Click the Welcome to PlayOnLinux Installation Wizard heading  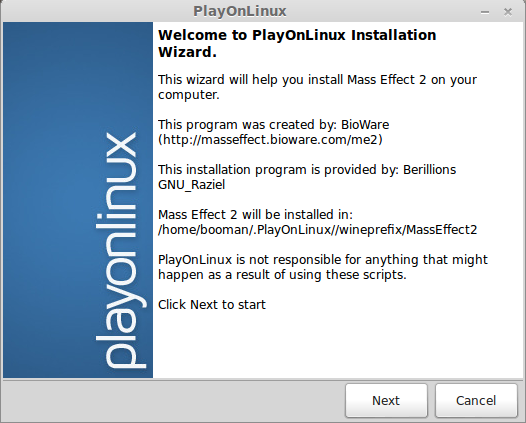pos(297,44)
